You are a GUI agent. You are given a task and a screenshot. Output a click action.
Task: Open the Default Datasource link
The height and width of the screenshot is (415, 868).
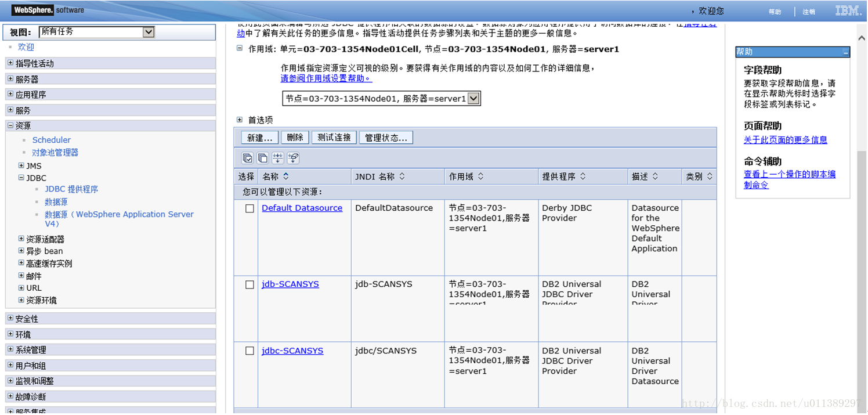pyautogui.click(x=302, y=208)
